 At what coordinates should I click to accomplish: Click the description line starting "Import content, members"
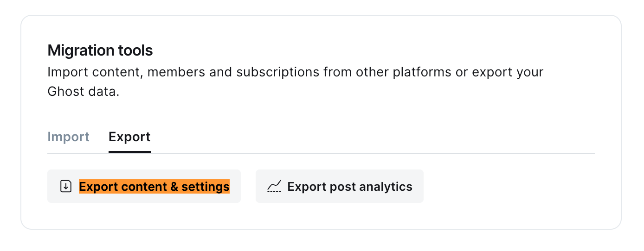(x=295, y=73)
